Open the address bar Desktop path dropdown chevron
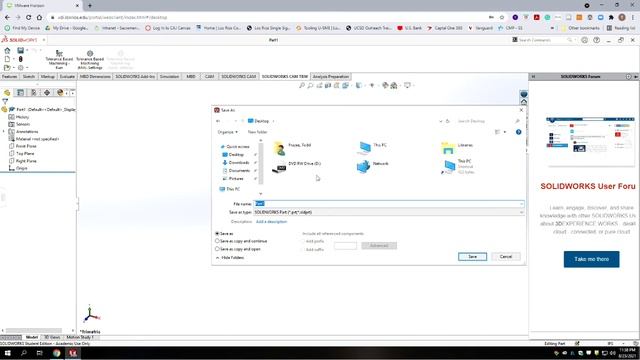Screen dimensions: 640x360 coord(273,121)
